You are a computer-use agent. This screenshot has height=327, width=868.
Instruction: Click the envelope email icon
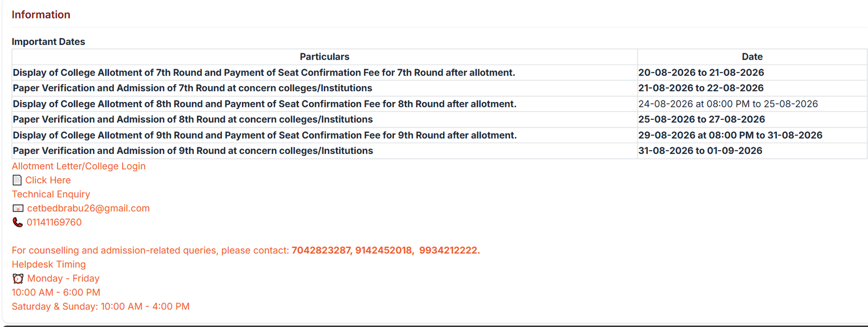pyautogui.click(x=18, y=208)
